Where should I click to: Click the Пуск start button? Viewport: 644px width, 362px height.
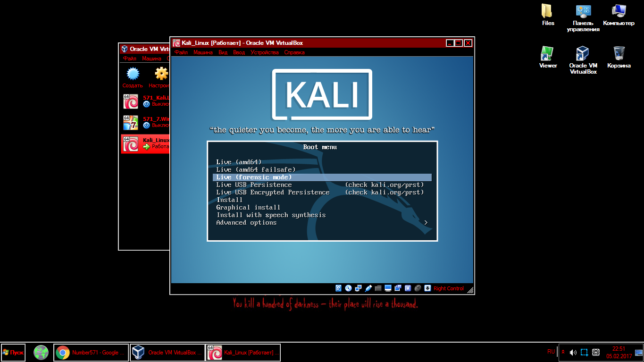pyautogui.click(x=13, y=352)
